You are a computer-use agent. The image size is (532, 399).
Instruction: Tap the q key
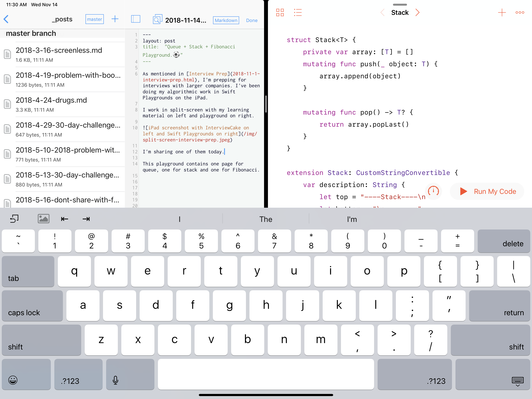pyautogui.click(x=74, y=271)
